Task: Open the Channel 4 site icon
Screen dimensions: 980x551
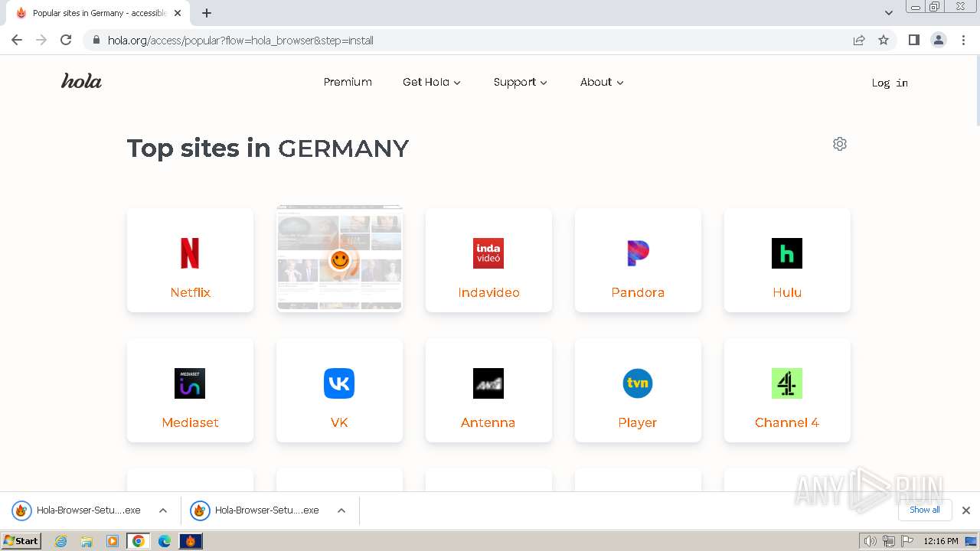Action: click(787, 383)
